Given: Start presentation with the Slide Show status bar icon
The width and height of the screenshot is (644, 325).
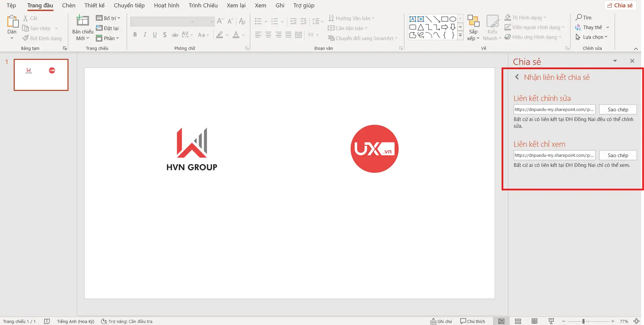Looking at the screenshot, I should click(550, 321).
